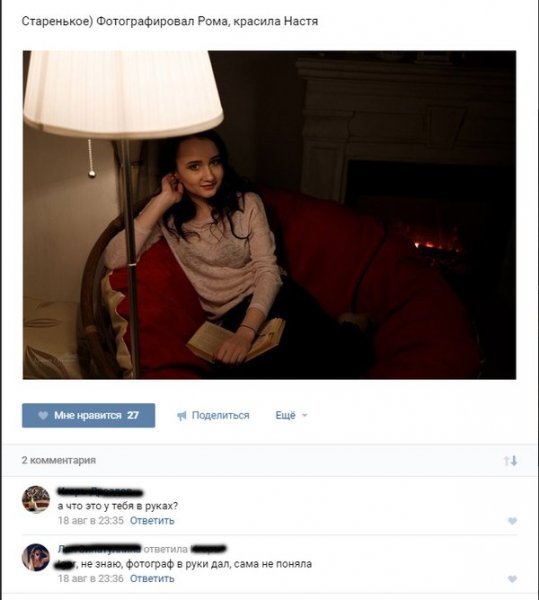
Task: Like the comment posted at 23:35
Action: click(x=512, y=521)
